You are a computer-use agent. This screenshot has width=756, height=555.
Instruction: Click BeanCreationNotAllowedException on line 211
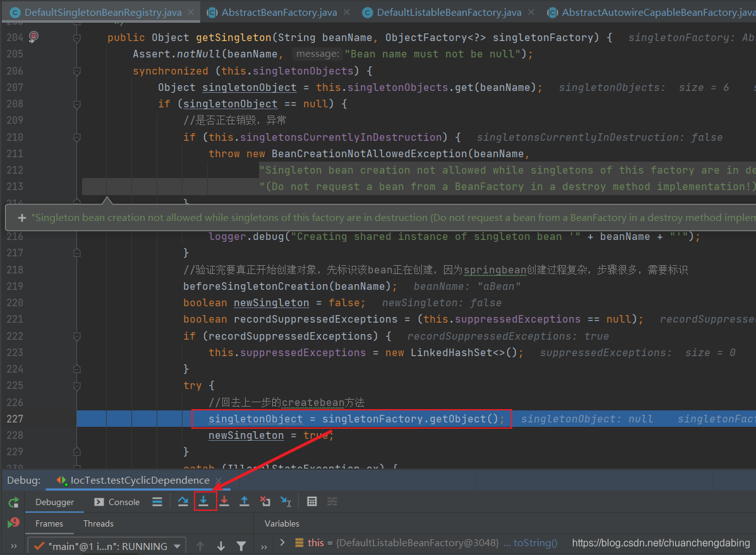(x=369, y=154)
